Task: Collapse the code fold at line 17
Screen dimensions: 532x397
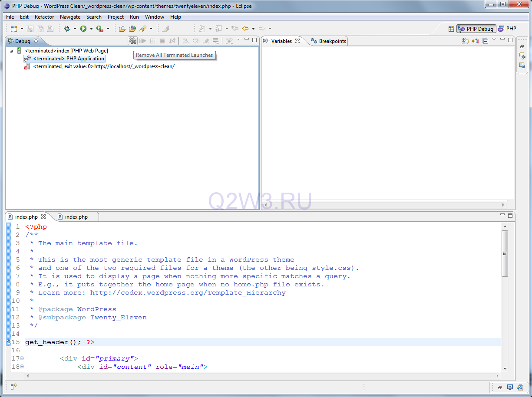Action: pos(22,358)
